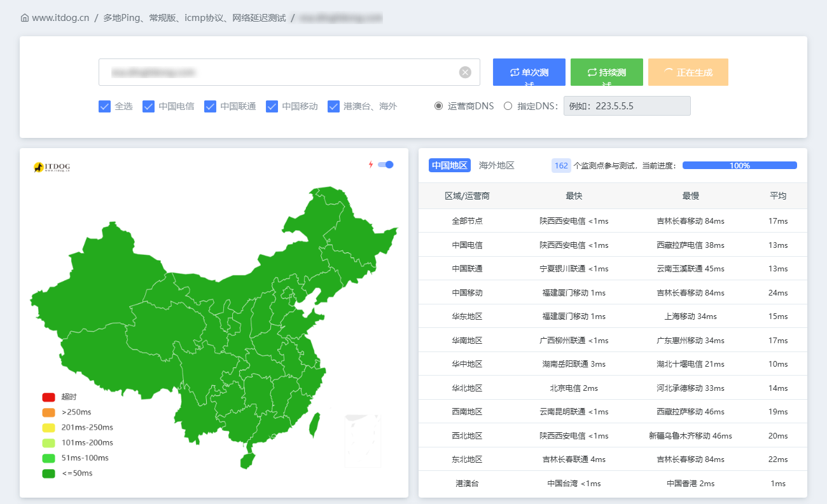Uncheck the 中国电信 checkbox
827x504 pixels.
click(x=149, y=106)
